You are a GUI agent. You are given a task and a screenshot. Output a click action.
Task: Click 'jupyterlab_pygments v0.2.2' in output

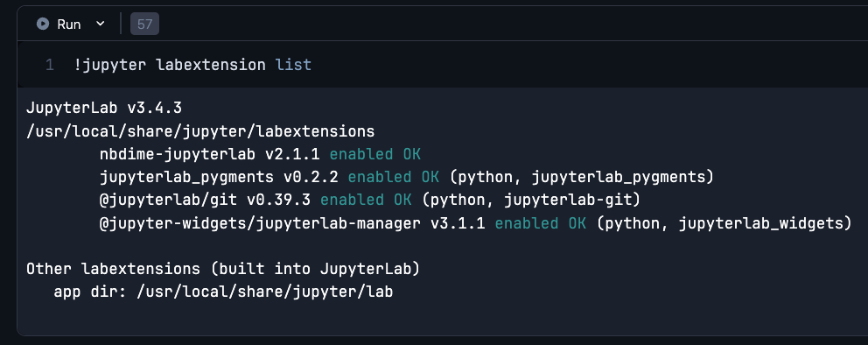point(219,177)
